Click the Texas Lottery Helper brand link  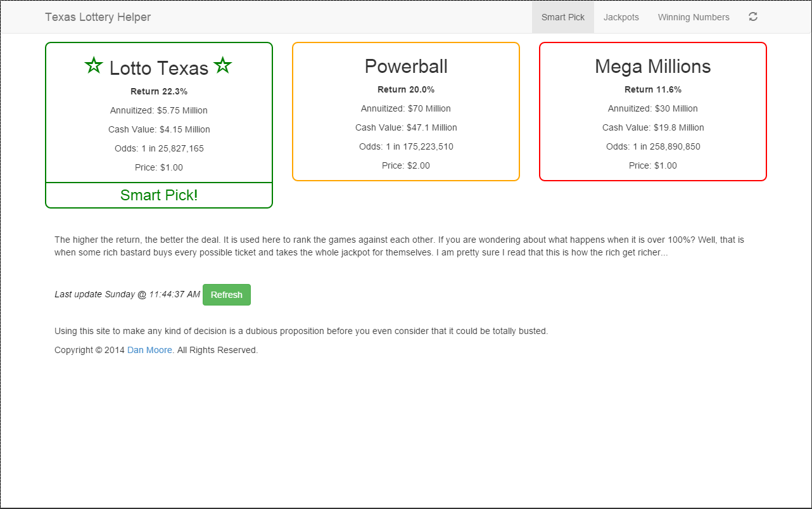pos(98,17)
